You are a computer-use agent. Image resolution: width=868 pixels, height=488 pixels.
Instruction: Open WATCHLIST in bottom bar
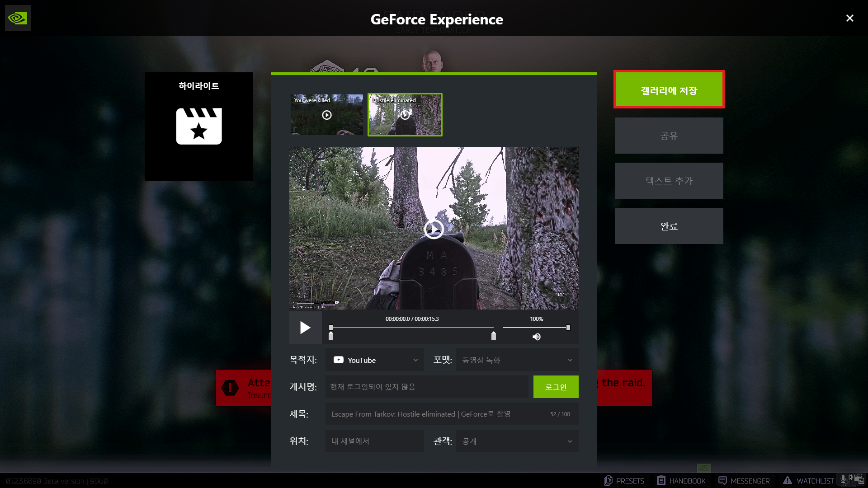(808, 481)
